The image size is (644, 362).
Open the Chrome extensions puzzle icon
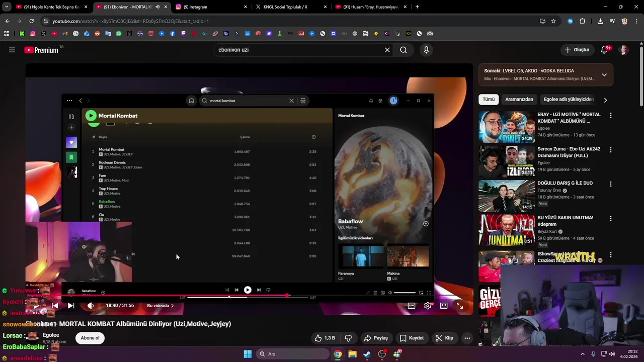click(583, 21)
